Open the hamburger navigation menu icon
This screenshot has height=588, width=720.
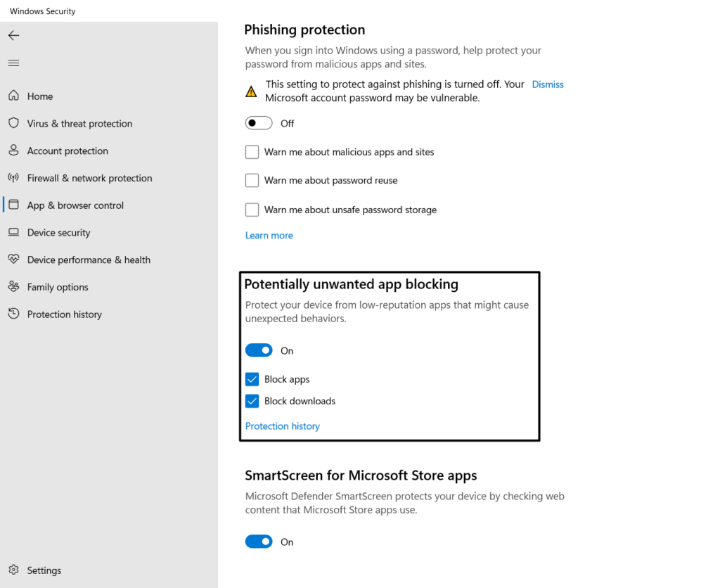(13, 63)
